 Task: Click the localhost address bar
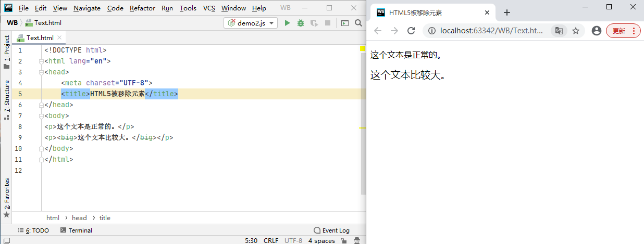[490, 31]
